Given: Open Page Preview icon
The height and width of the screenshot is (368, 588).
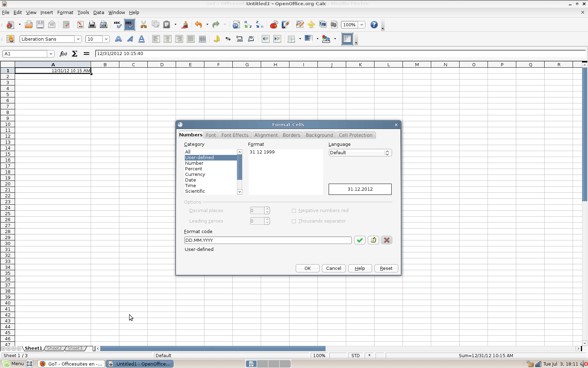Looking at the screenshot, I should (x=104, y=25).
